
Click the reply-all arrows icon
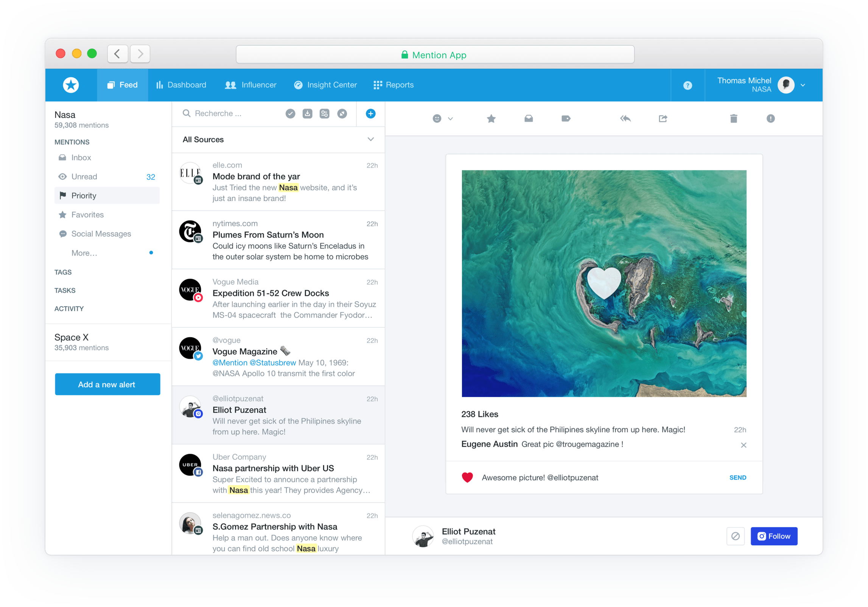[625, 119]
